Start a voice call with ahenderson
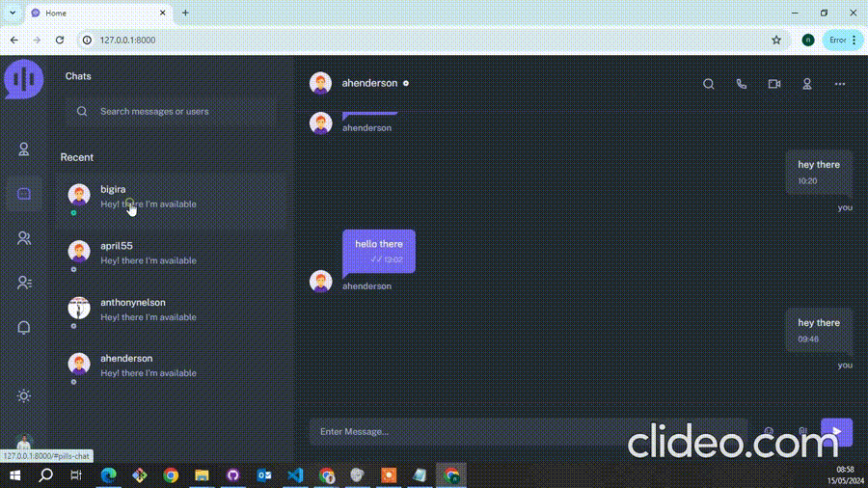868x488 pixels. [741, 84]
